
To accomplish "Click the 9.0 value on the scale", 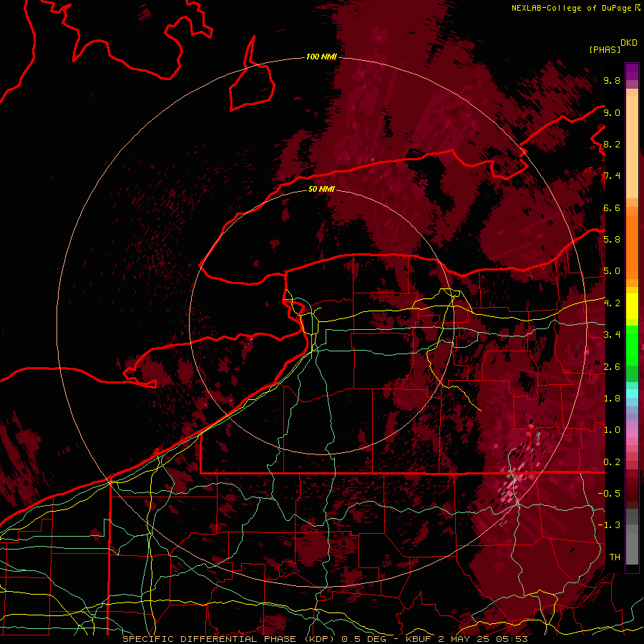I will (612, 112).
